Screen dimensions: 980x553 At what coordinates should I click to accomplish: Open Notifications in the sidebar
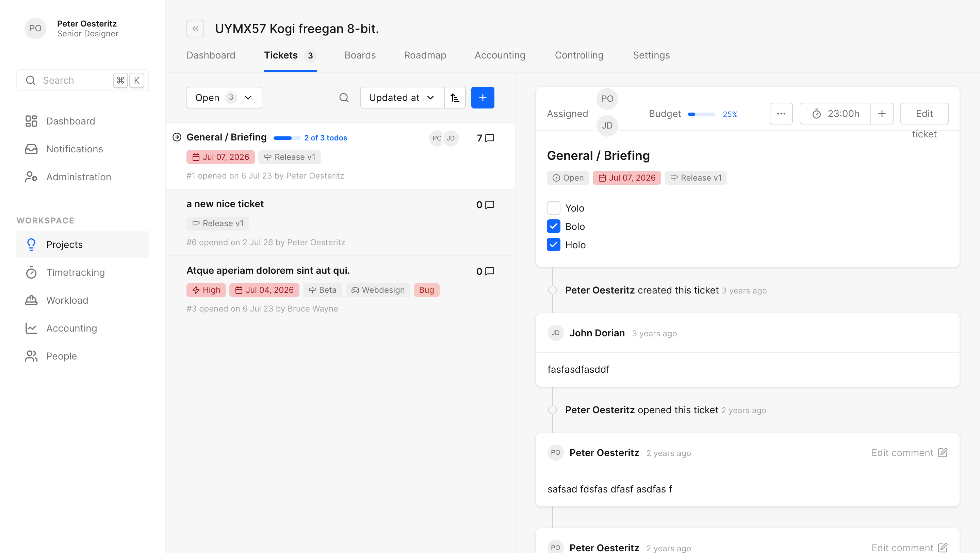coord(83,149)
